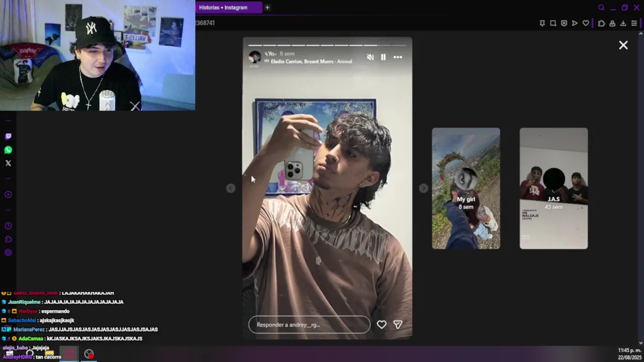This screenshot has height=362, width=644.
Task: Take a snapshot with the capture icon
Action: pyautogui.click(x=553, y=23)
